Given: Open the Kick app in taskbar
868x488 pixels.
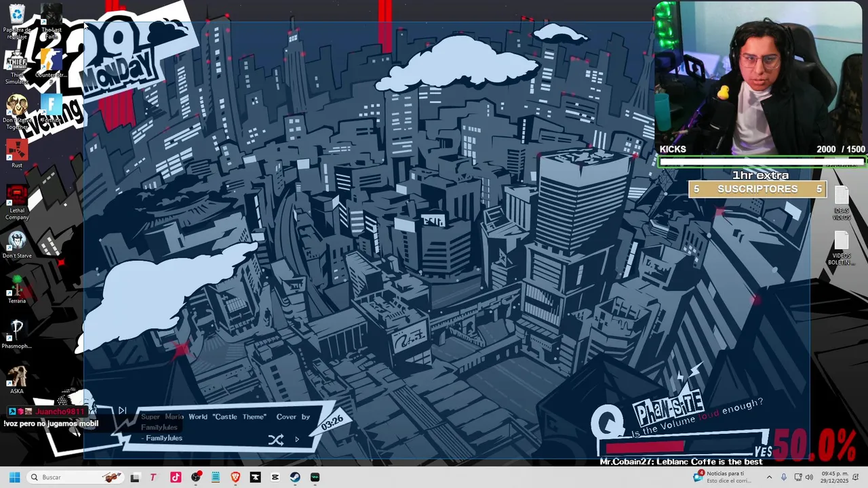Looking at the screenshot, I should 255,477.
